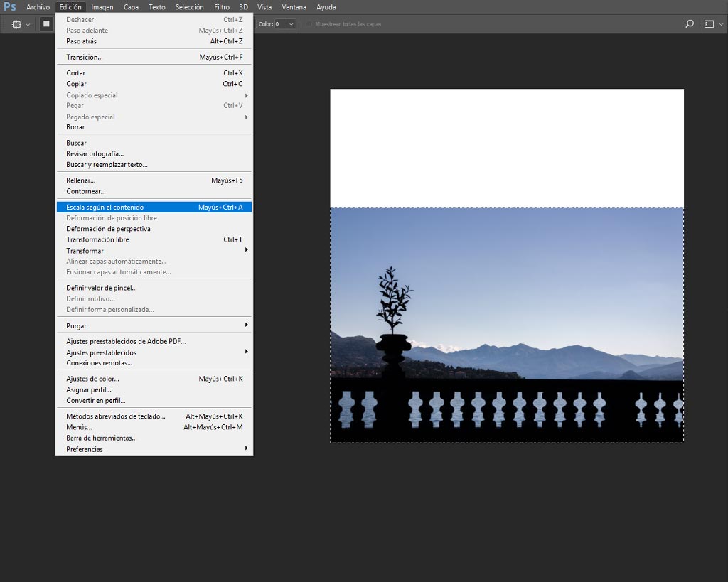The width and height of the screenshot is (728, 582).
Task: Select Cortar in Edición menu
Action: 154,73
